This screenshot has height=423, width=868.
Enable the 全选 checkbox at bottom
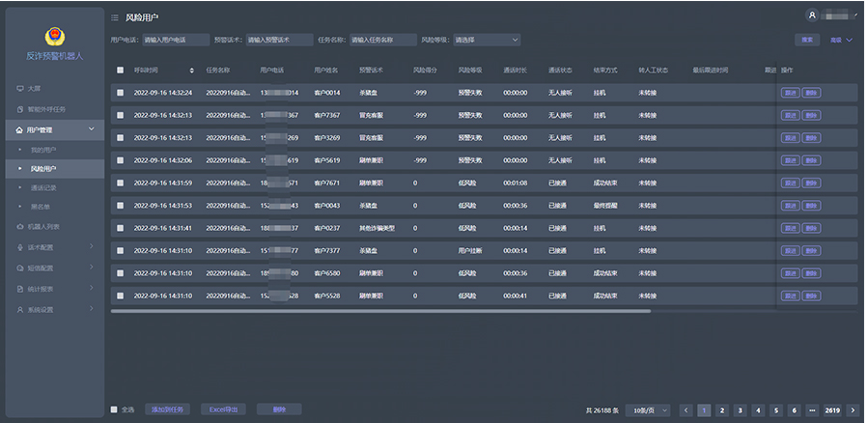[114, 409]
